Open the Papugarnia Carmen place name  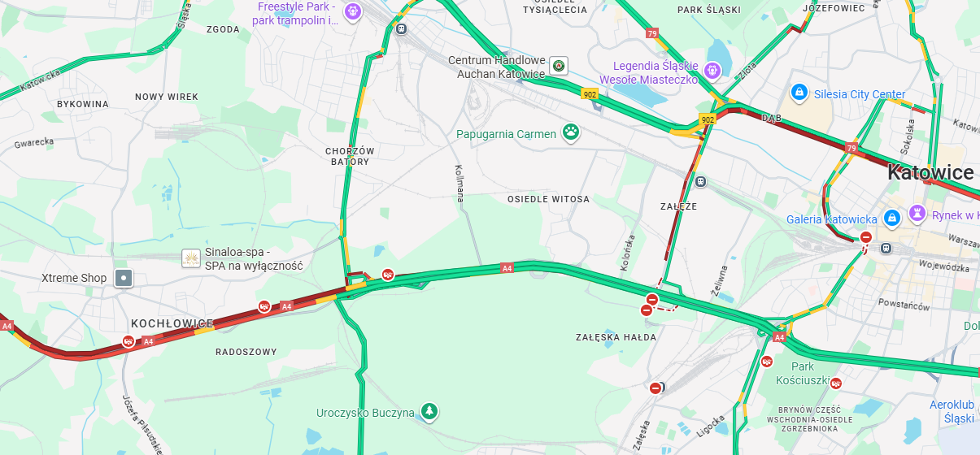(506, 134)
